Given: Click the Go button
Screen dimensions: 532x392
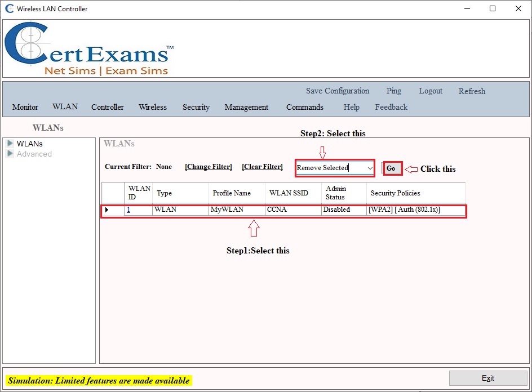Looking at the screenshot, I should (392, 168).
